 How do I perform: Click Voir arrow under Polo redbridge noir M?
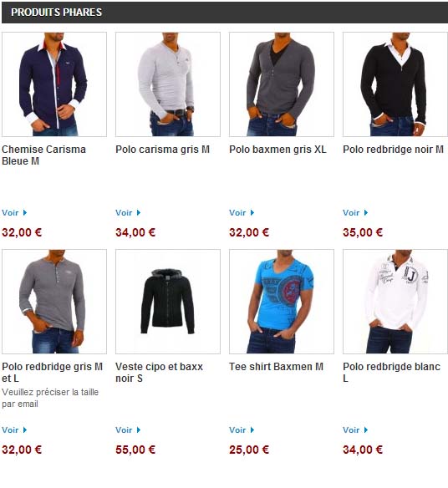point(366,213)
